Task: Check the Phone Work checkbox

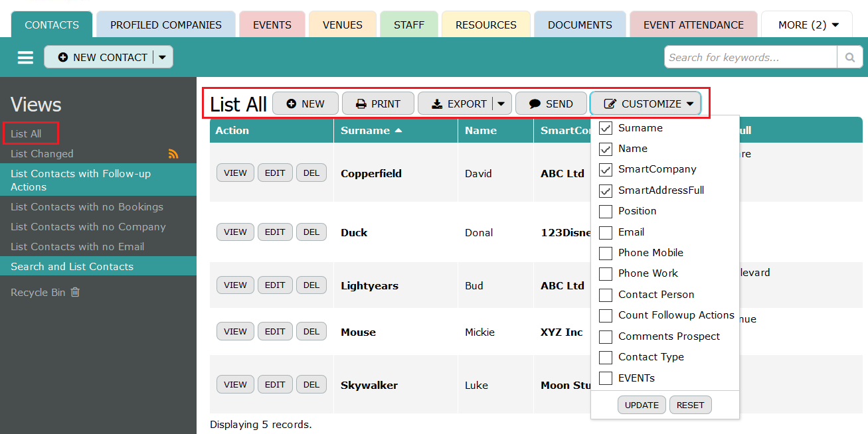Action: tap(606, 274)
